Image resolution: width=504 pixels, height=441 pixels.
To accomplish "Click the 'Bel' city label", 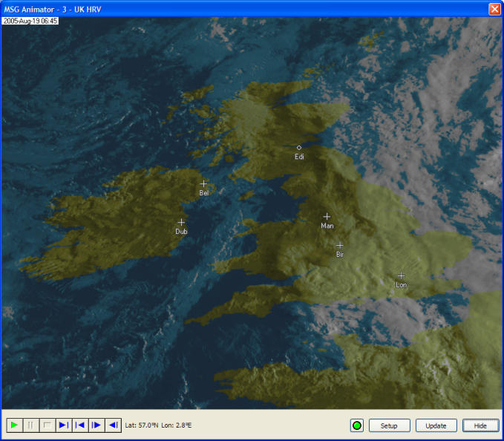I will click(204, 193).
